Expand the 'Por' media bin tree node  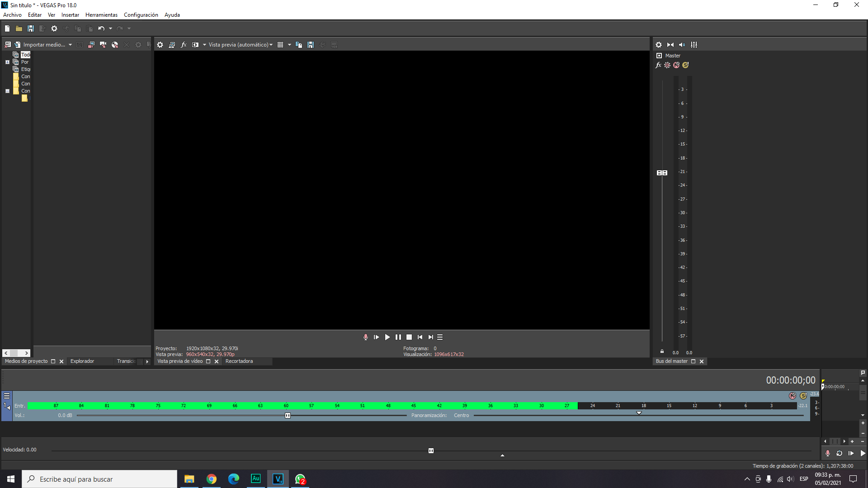(7, 62)
